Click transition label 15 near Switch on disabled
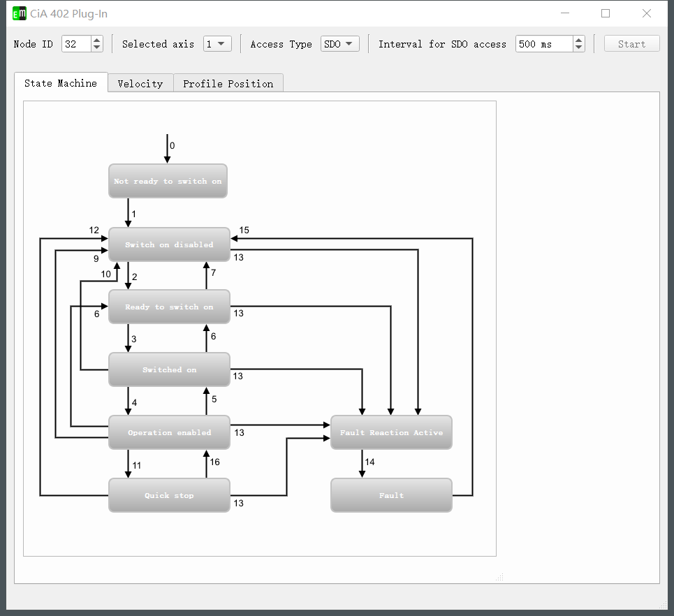This screenshot has height=616, width=674. click(244, 230)
